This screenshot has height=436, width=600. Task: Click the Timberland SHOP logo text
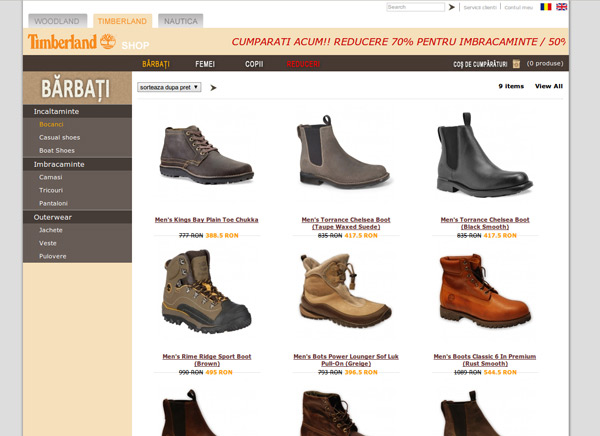pos(89,42)
